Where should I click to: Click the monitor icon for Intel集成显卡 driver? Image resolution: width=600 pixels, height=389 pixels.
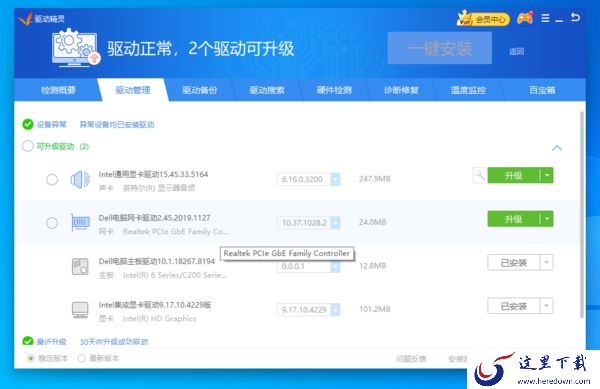click(80, 309)
